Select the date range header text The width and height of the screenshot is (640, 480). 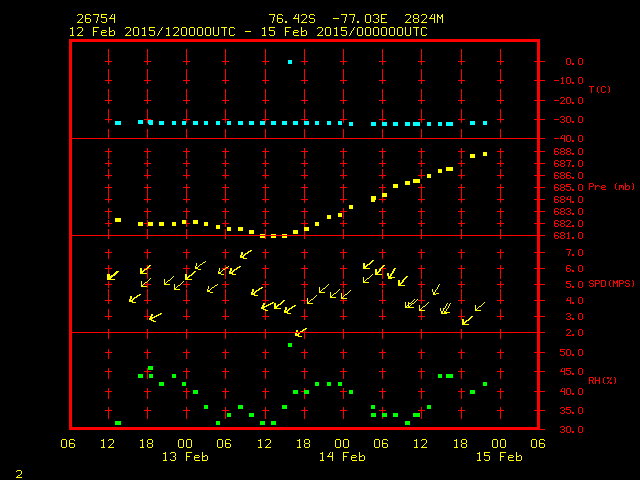click(x=248, y=32)
